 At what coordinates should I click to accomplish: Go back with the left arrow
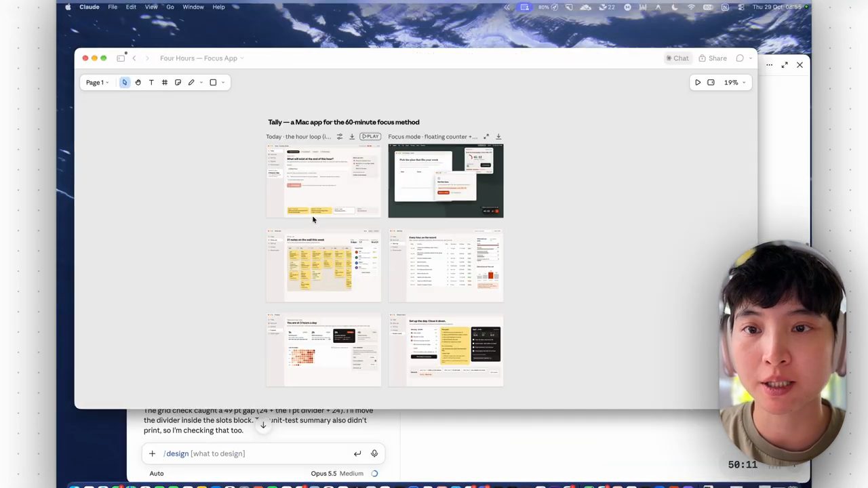click(134, 58)
